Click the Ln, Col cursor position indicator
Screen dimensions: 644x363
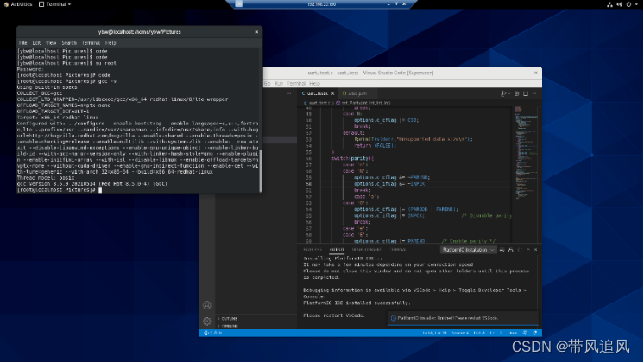434,333
